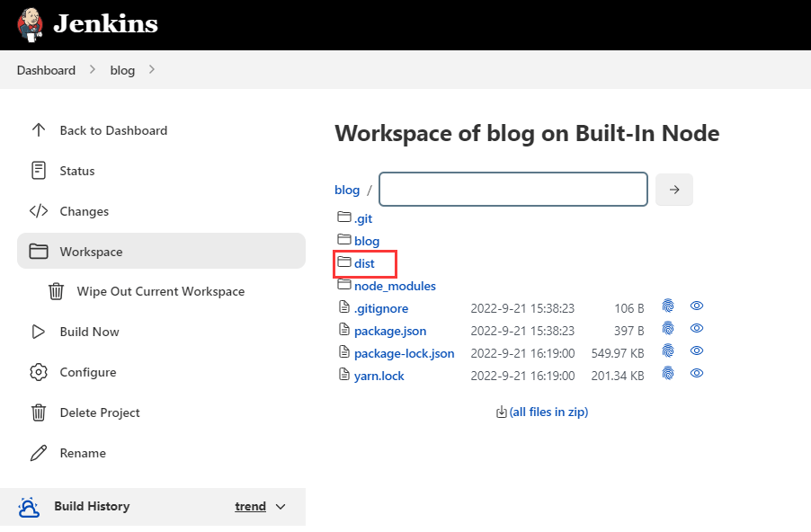
Task: Open the yarn.lock file
Action: pos(379,376)
